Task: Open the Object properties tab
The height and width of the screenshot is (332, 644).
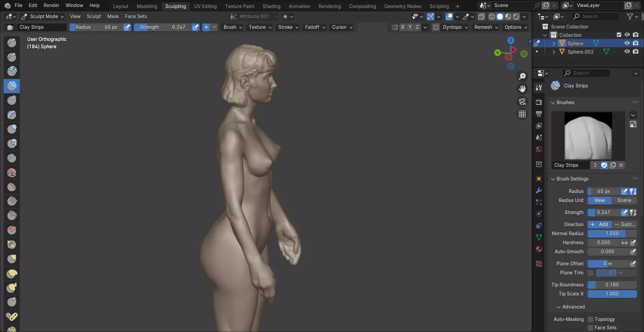Action: click(539, 179)
